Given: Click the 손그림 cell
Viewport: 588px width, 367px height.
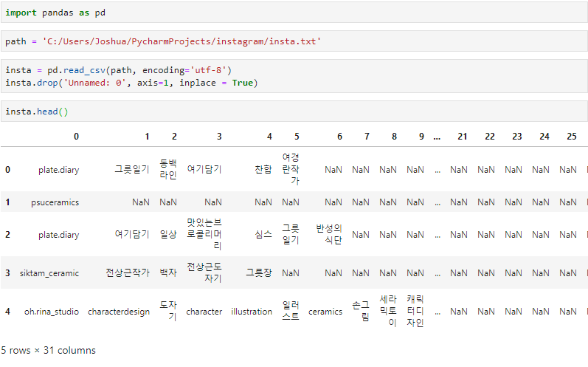Looking at the screenshot, I should (361, 311).
